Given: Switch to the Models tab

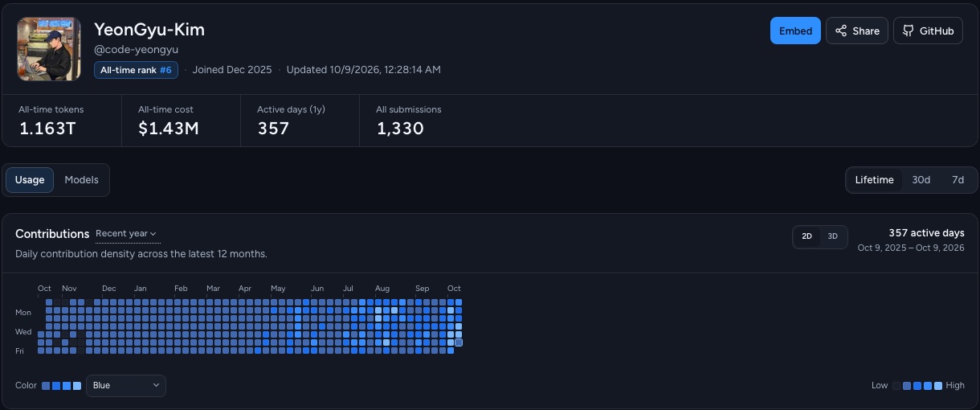Looking at the screenshot, I should [81, 180].
